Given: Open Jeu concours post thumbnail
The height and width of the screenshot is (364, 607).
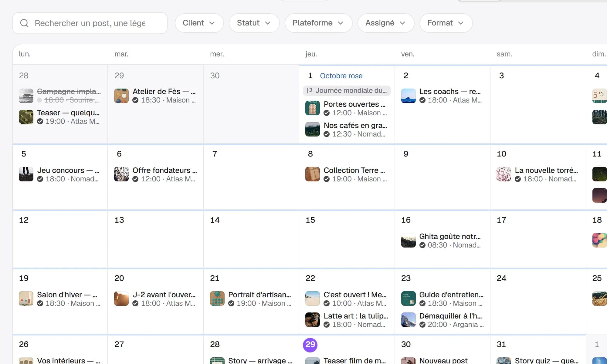Looking at the screenshot, I should pyautogui.click(x=26, y=174).
